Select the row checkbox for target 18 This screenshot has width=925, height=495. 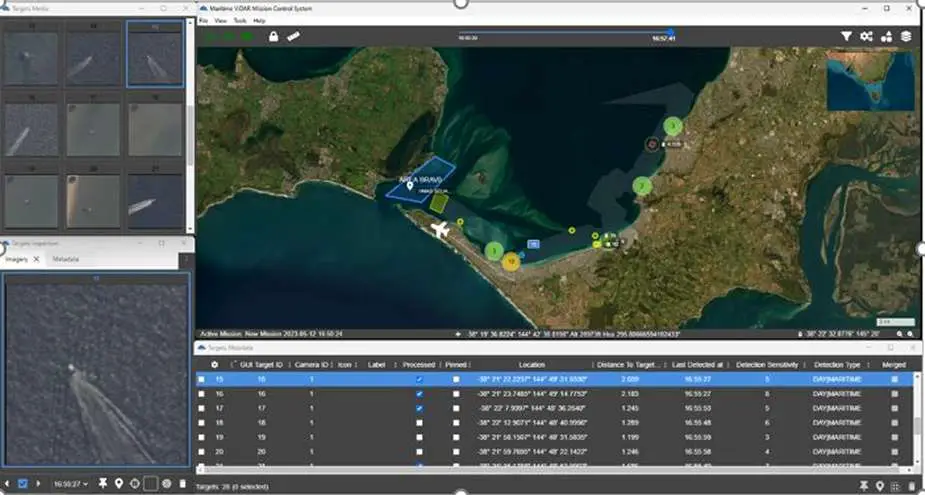(x=201, y=423)
